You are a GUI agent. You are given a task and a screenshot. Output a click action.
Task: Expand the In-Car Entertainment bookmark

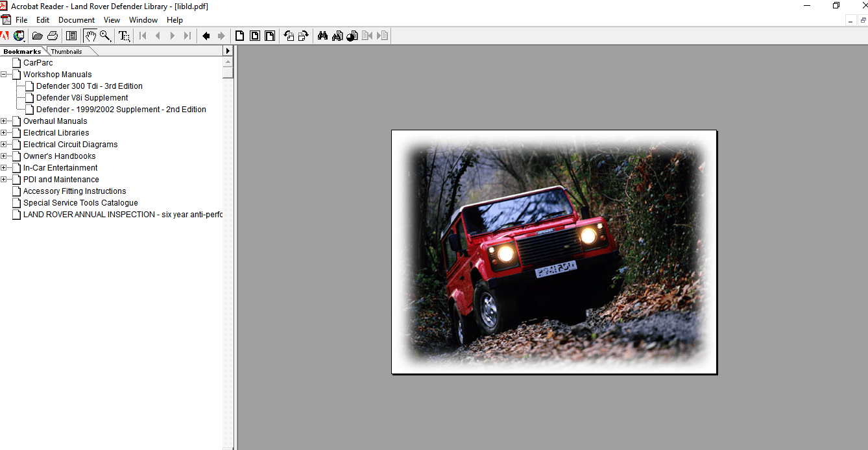[4, 168]
